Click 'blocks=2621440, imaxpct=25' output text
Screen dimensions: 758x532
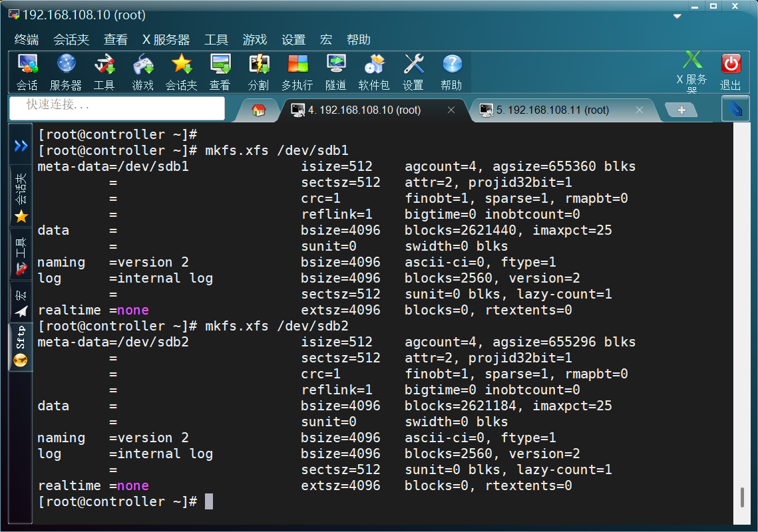508,230
